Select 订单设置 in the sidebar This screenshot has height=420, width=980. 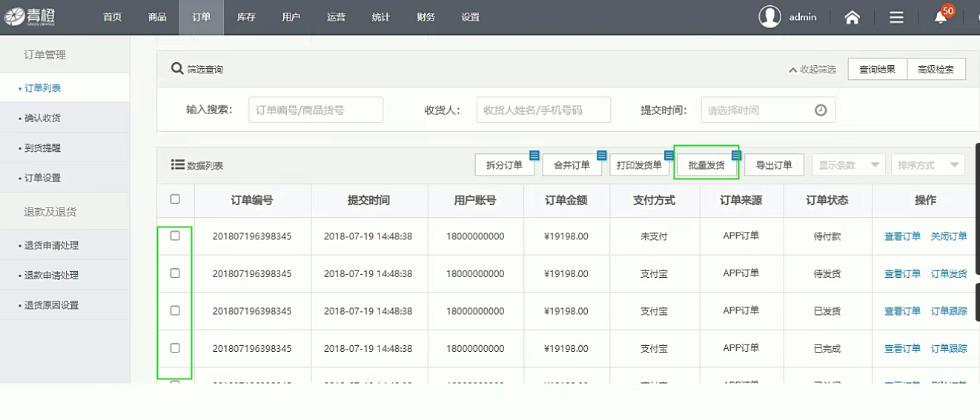[x=64, y=178]
